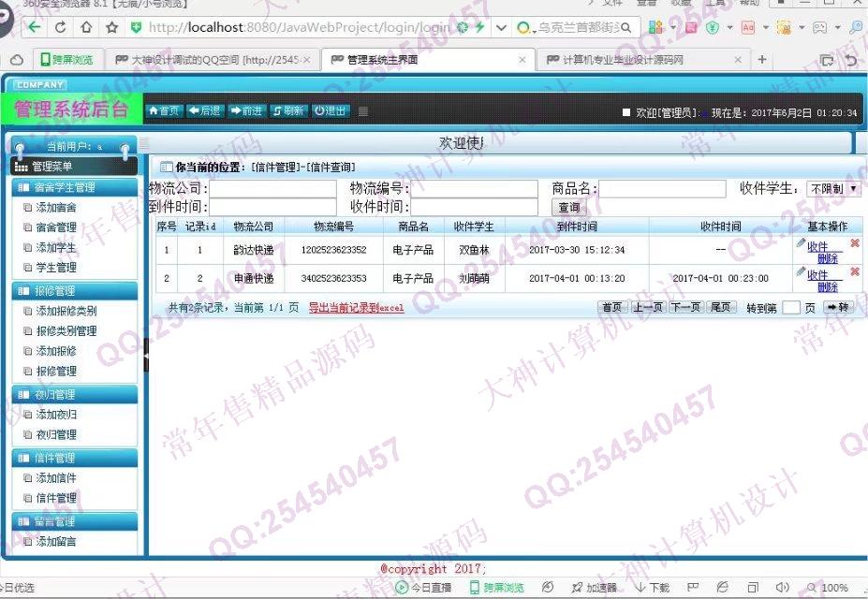
Task: Open 添加宿舍 in sidebar
Action: coord(56,208)
